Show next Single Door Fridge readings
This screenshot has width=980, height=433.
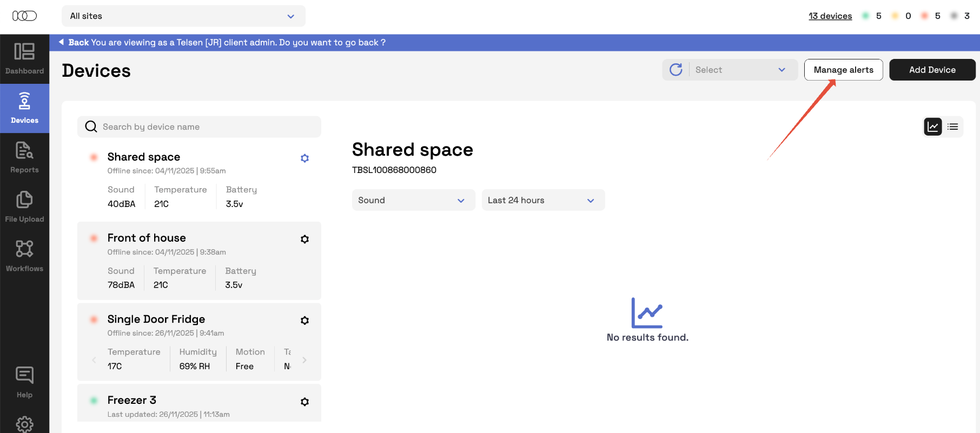[x=304, y=360]
